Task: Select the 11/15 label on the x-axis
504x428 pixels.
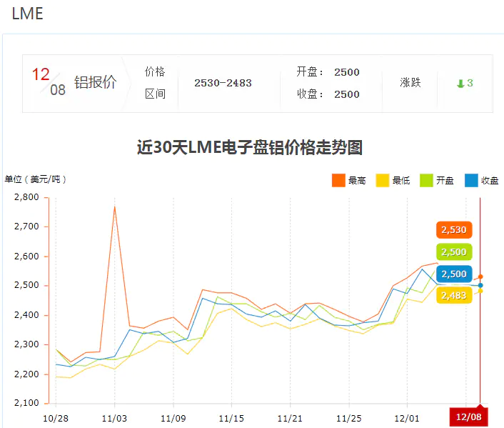Action: click(231, 418)
